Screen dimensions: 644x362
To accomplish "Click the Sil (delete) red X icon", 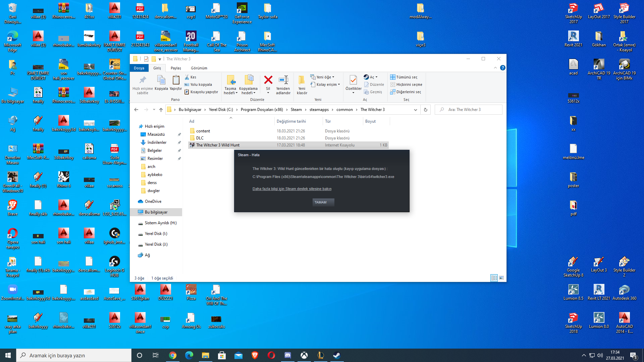I will coord(268,80).
